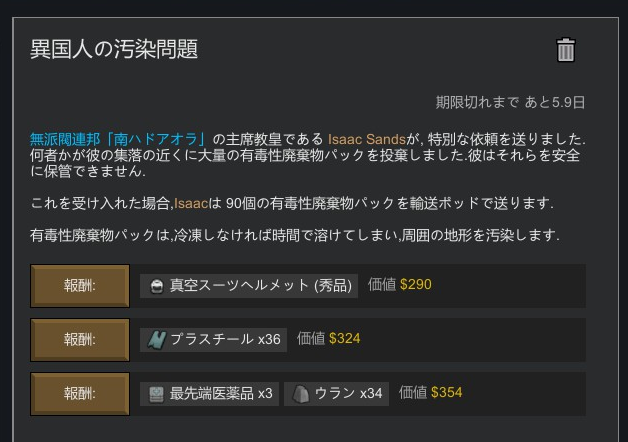The width and height of the screenshot is (628, 442).
Task: Click the trash can icon to dismiss the quest
Action: point(566,50)
